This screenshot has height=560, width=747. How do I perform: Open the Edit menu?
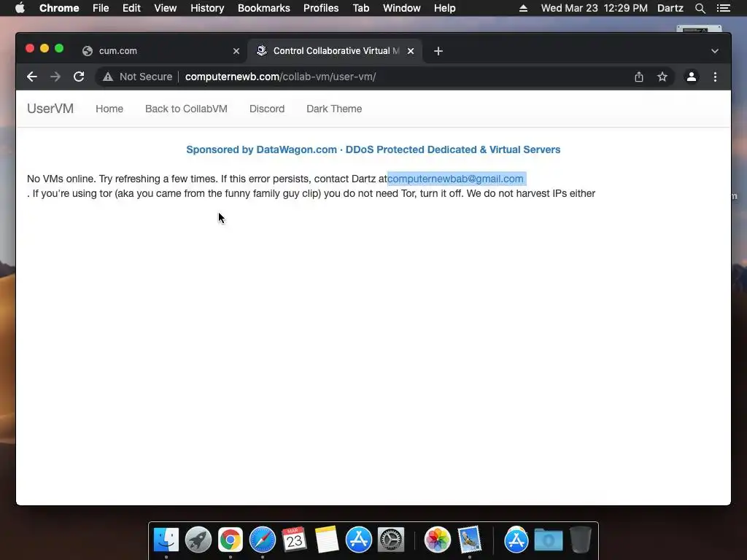(x=131, y=8)
